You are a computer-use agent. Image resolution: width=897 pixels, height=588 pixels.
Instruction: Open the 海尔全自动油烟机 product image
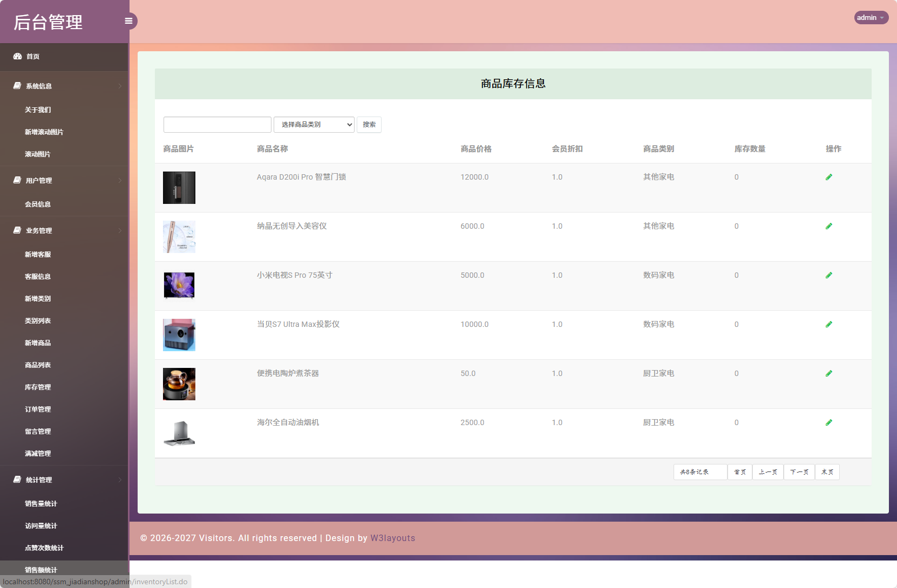point(179,433)
